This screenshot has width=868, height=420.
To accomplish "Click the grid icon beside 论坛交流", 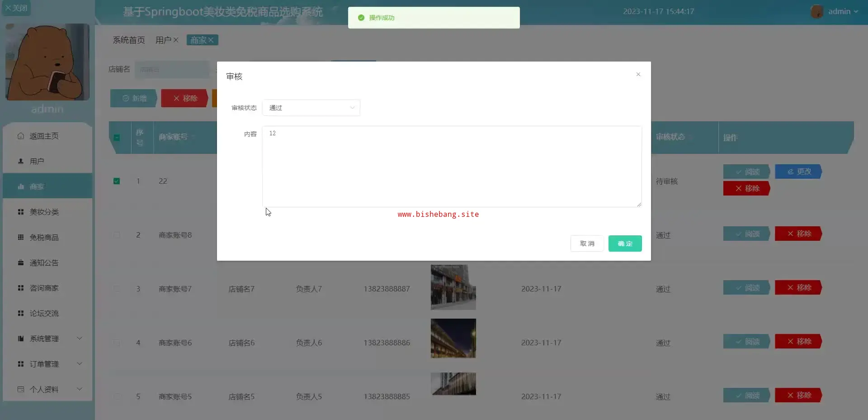I will pyautogui.click(x=21, y=313).
